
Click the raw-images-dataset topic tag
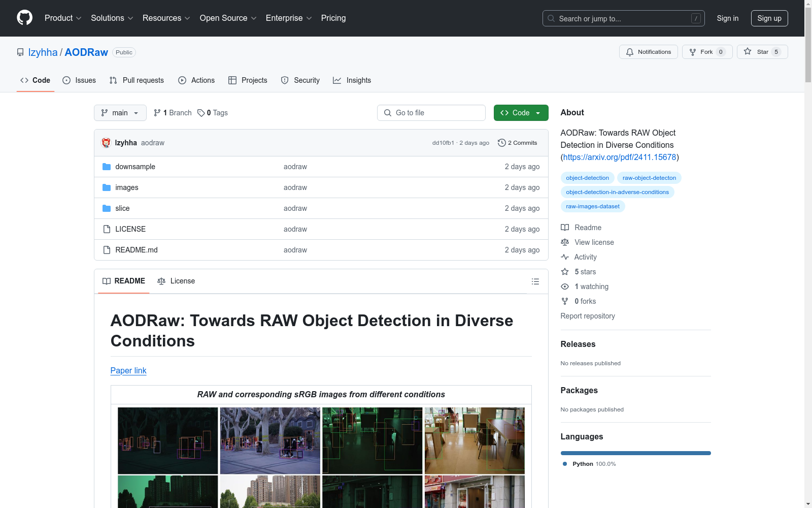click(x=593, y=206)
